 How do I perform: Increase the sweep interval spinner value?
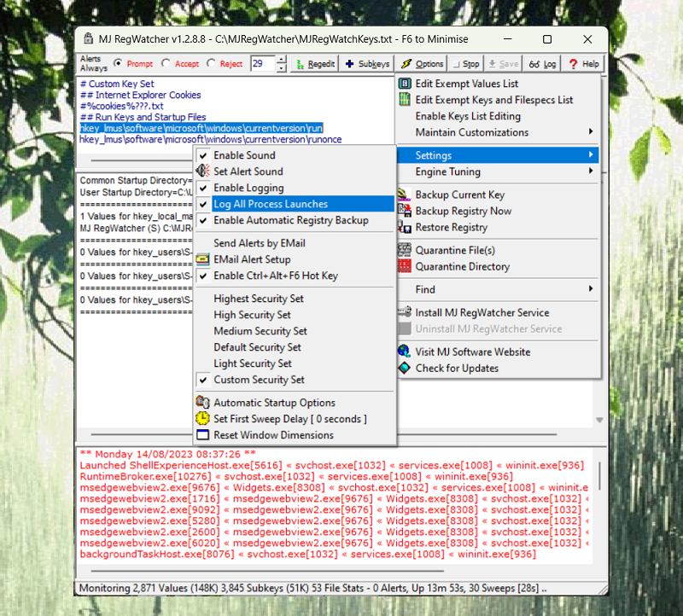(282, 59)
